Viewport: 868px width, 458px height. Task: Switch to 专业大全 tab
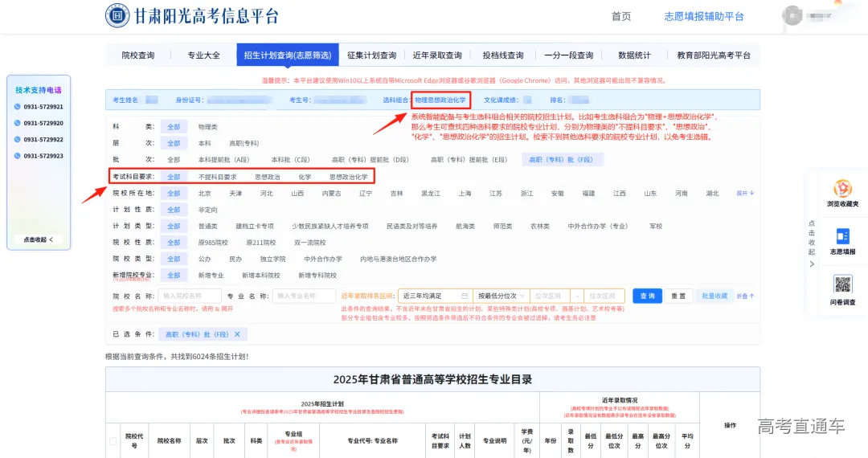203,55
